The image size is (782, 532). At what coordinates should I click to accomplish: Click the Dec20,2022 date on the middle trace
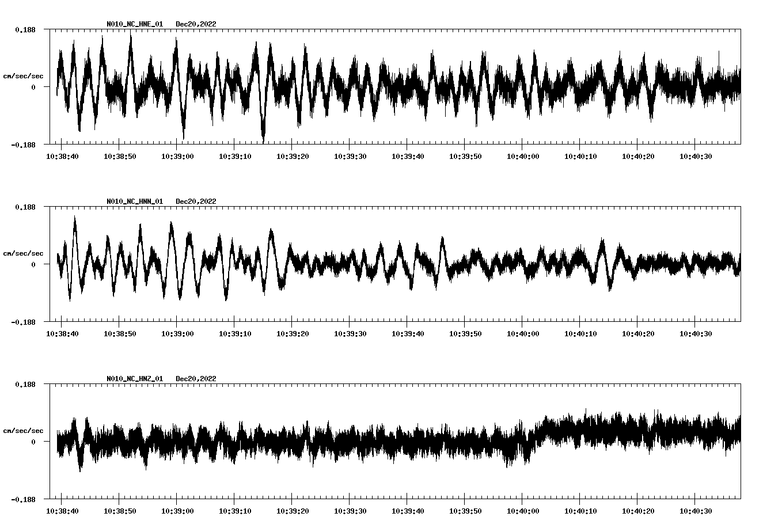pyautogui.click(x=196, y=201)
